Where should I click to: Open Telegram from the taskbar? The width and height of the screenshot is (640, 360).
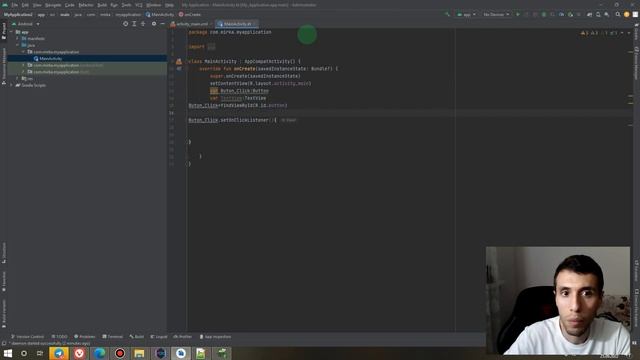coord(59,353)
